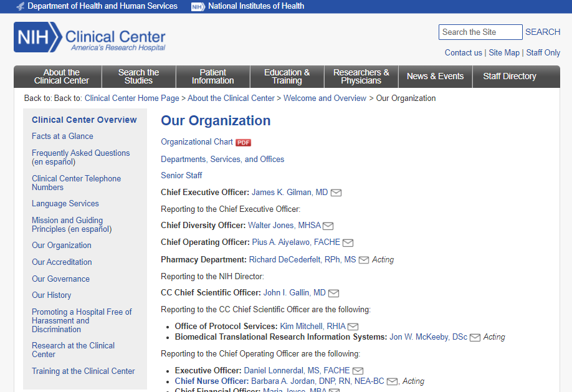Viewport: 572px width, 392px height.
Task: Open the Chief Nurse Officer link
Action: pyautogui.click(x=212, y=381)
